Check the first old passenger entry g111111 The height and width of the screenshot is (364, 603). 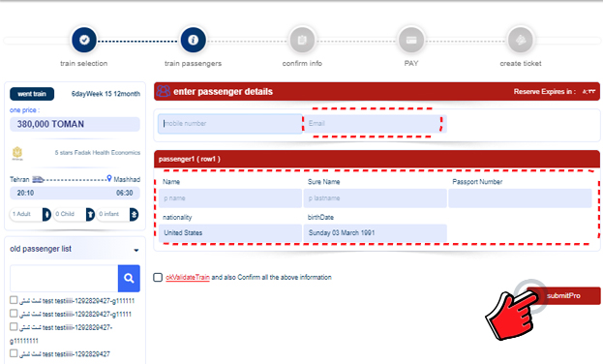tap(14, 300)
